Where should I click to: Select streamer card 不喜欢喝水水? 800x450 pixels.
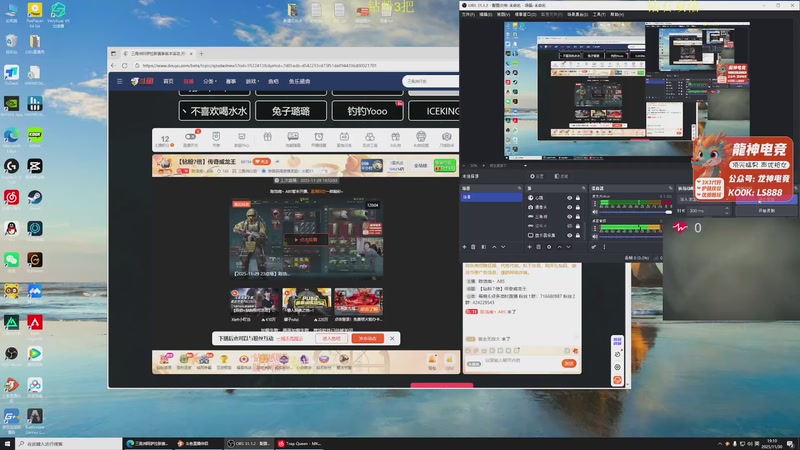[x=214, y=111]
